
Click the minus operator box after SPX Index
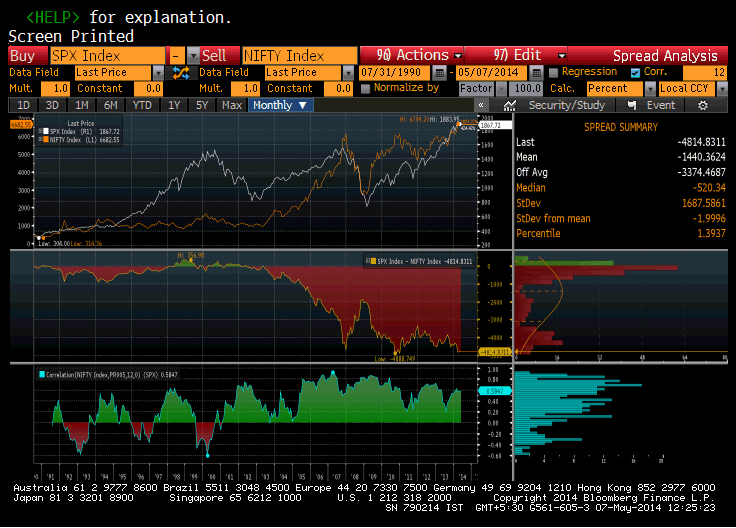[x=176, y=56]
